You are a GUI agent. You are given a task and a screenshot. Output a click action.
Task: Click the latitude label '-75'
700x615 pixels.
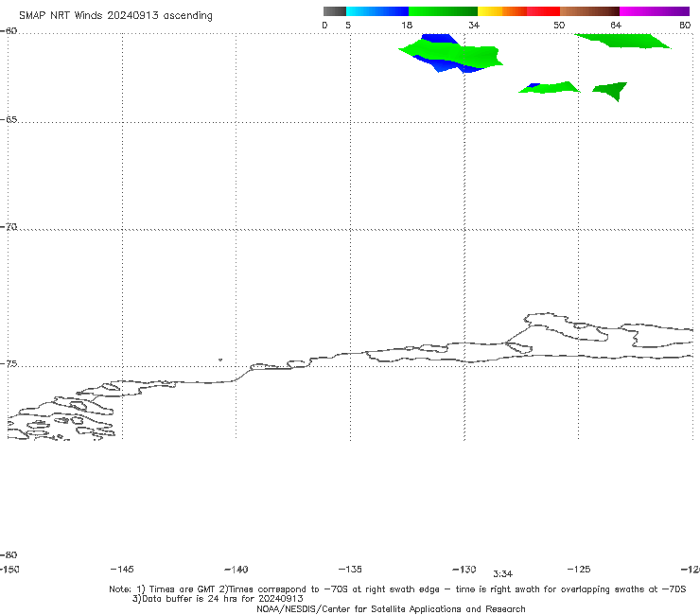(x=9, y=364)
